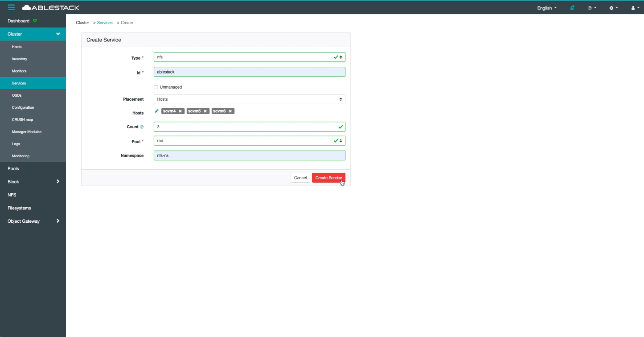Open the Services sidebar item
The width and height of the screenshot is (644, 337).
click(33, 83)
